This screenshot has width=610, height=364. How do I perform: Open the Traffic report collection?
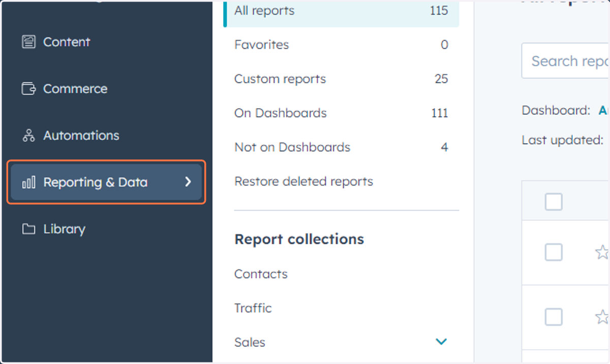(253, 308)
